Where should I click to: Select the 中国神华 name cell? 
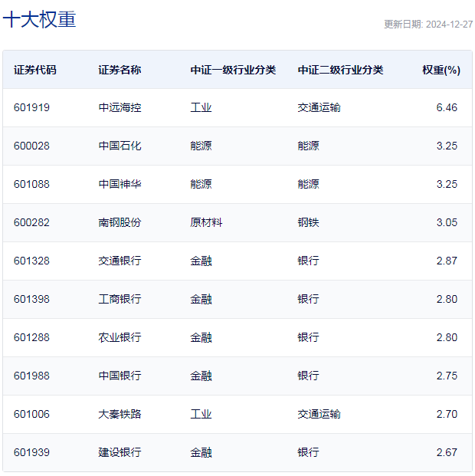pyautogui.click(x=120, y=184)
